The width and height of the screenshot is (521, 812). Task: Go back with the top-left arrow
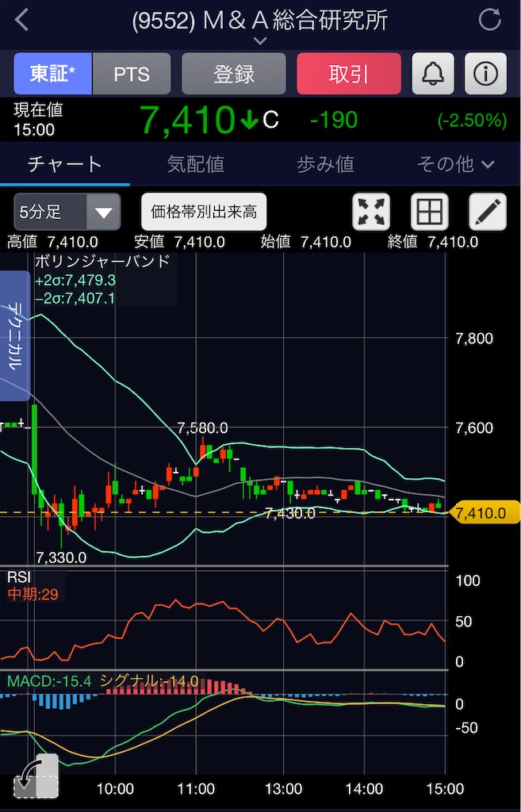tap(21, 20)
